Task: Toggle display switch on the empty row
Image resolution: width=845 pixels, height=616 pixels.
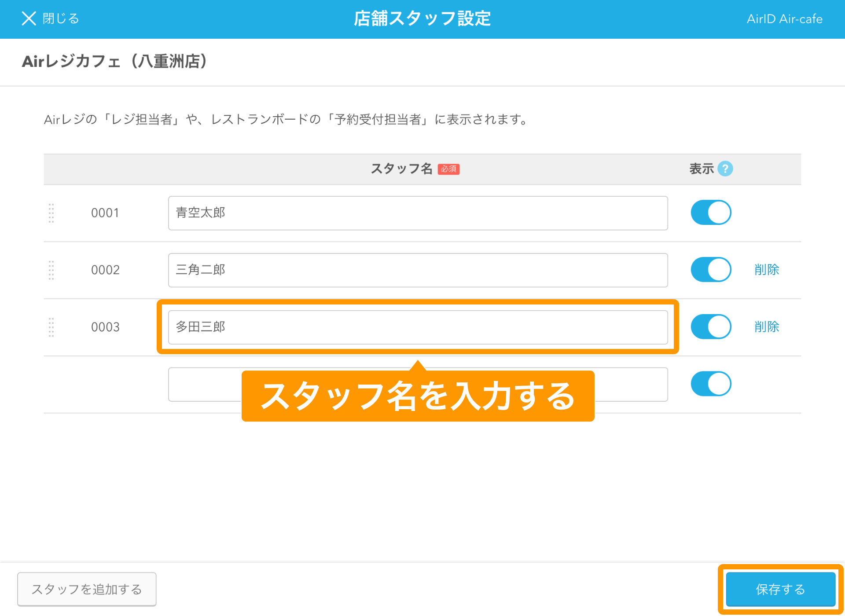Action: coord(710,384)
